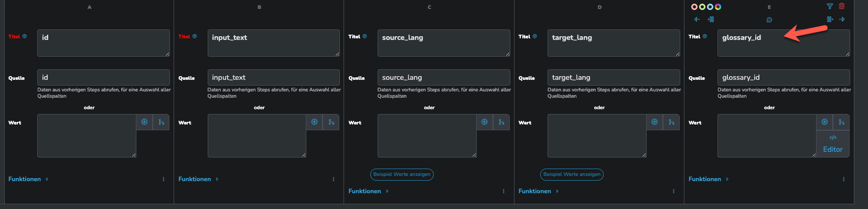Expand Funktionen in column E
This screenshot has height=209, width=868.
point(709,179)
